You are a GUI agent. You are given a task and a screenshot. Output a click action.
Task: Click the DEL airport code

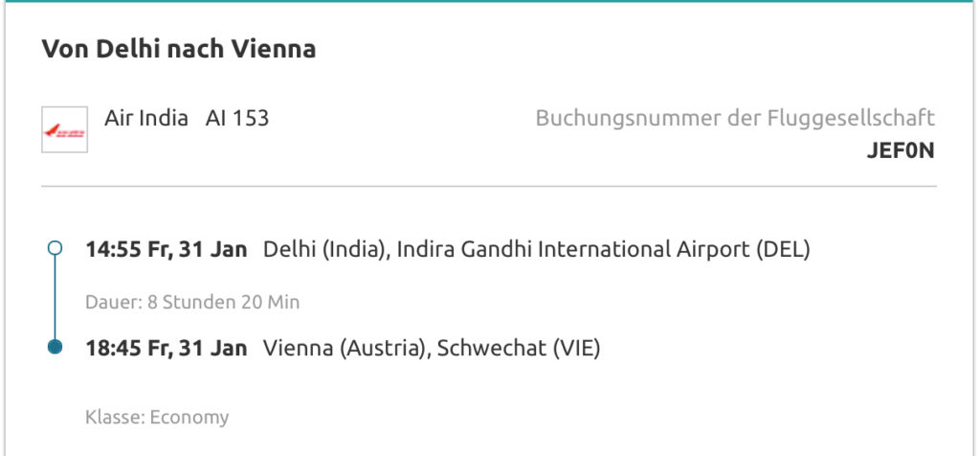coord(784,249)
